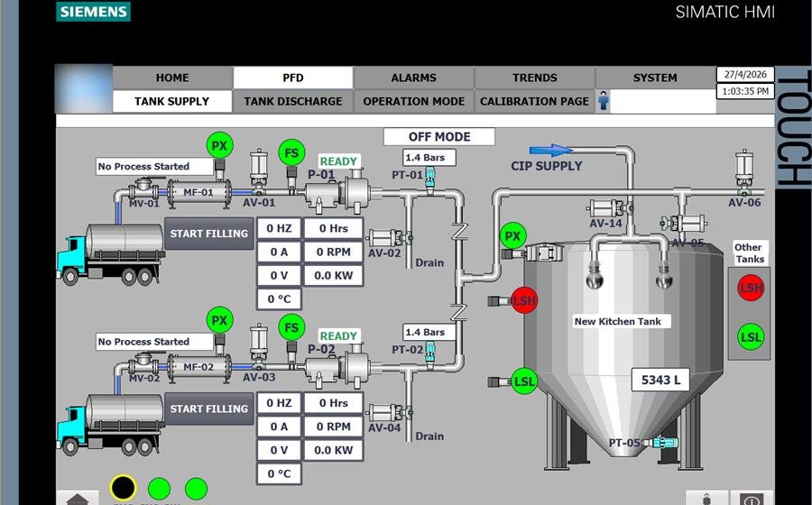
Task: Open the TANK DISCHARGE sub-tab
Action: point(293,101)
